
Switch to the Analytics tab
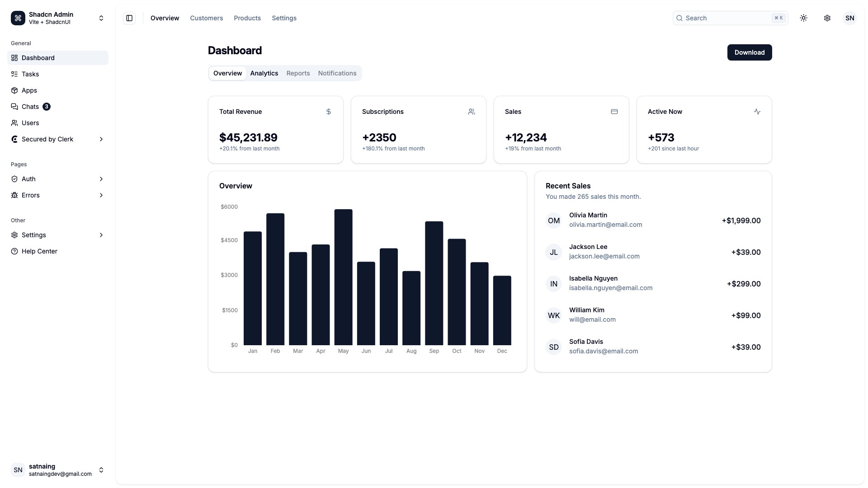[264, 73]
